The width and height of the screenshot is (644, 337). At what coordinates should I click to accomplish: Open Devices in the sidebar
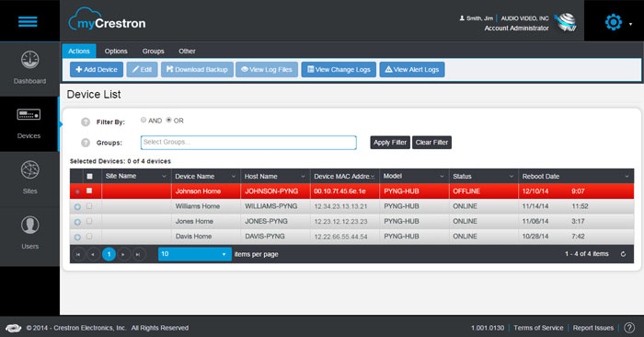29,123
